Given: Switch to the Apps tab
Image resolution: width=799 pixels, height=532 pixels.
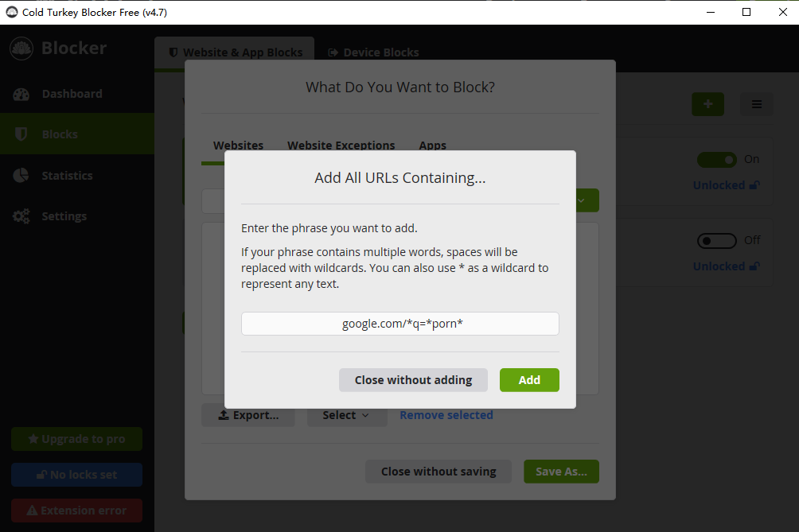Looking at the screenshot, I should click(x=433, y=146).
